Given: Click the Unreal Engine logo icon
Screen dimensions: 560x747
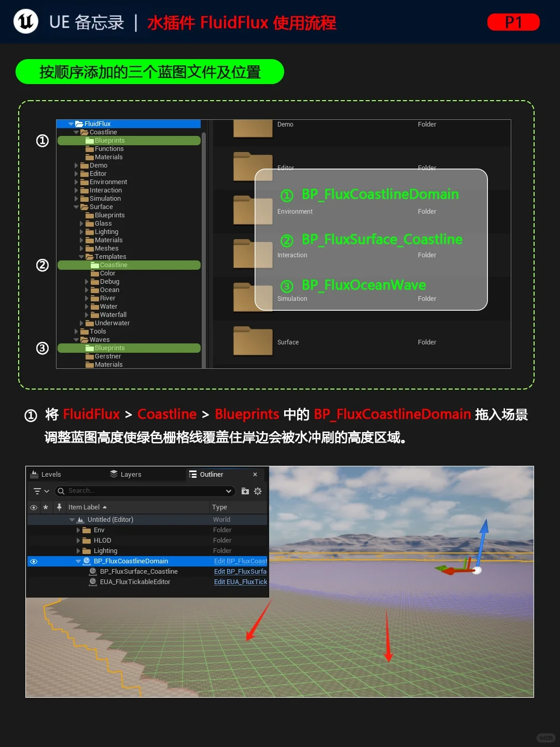Looking at the screenshot, I should pos(25,22).
